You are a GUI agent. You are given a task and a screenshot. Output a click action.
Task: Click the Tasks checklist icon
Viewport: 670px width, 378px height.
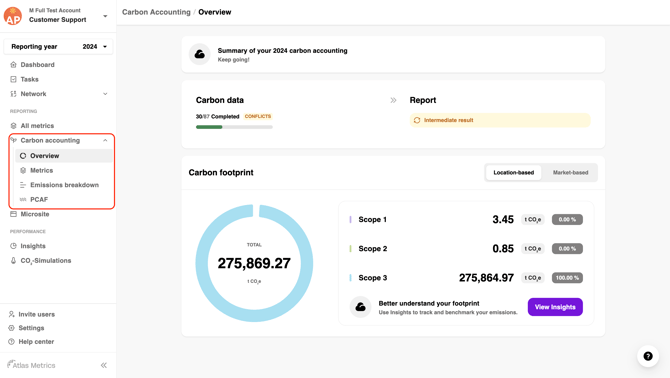point(13,79)
